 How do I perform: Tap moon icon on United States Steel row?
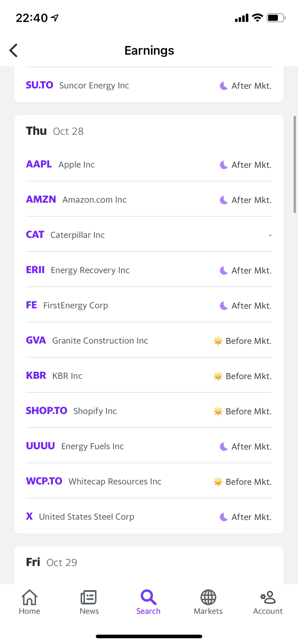tap(224, 517)
